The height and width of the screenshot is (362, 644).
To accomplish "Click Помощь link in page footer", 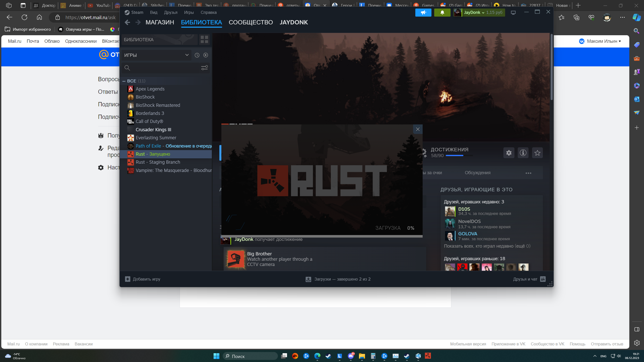I will pyautogui.click(x=577, y=344).
